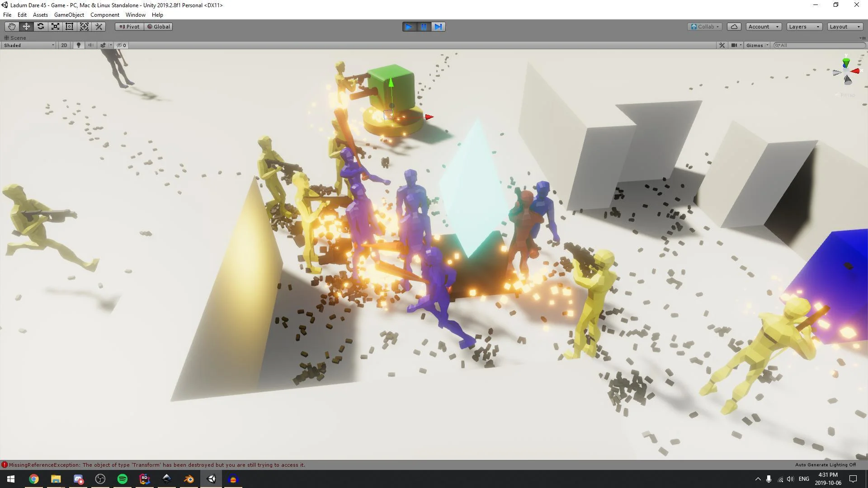Toggle scene audio speaker
Image resolution: width=868 pixels, height=488 pixels.
(91, 45)
